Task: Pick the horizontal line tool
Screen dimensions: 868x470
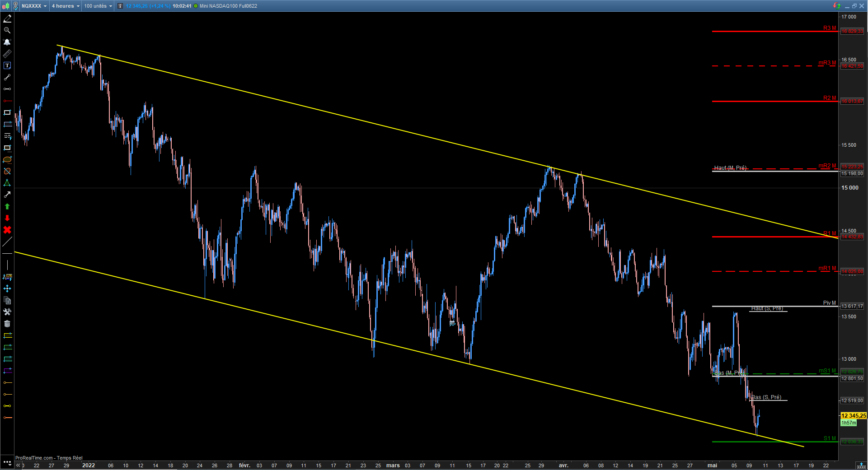Action: (x=7, y=254)
